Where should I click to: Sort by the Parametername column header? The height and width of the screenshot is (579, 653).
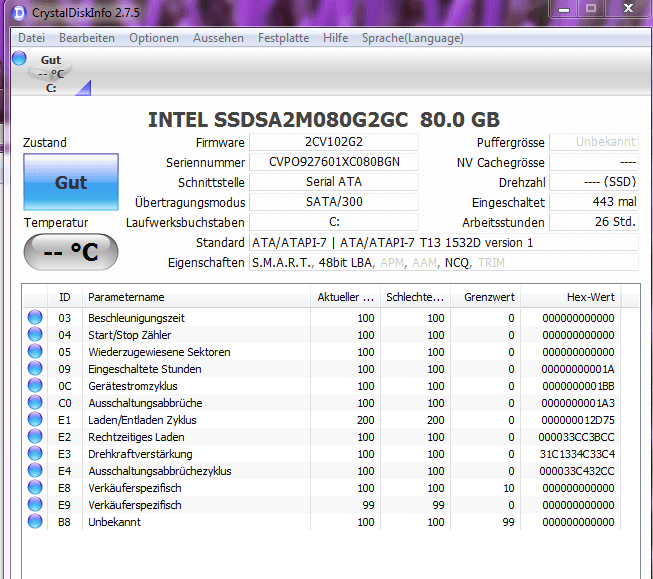[196, 297]
